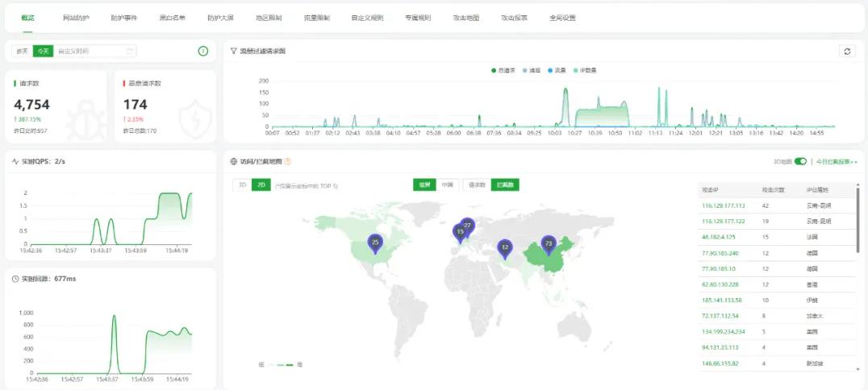Open the 概览 tab
The height and width of the screenshot is (390, 868).
click(27, 18)
